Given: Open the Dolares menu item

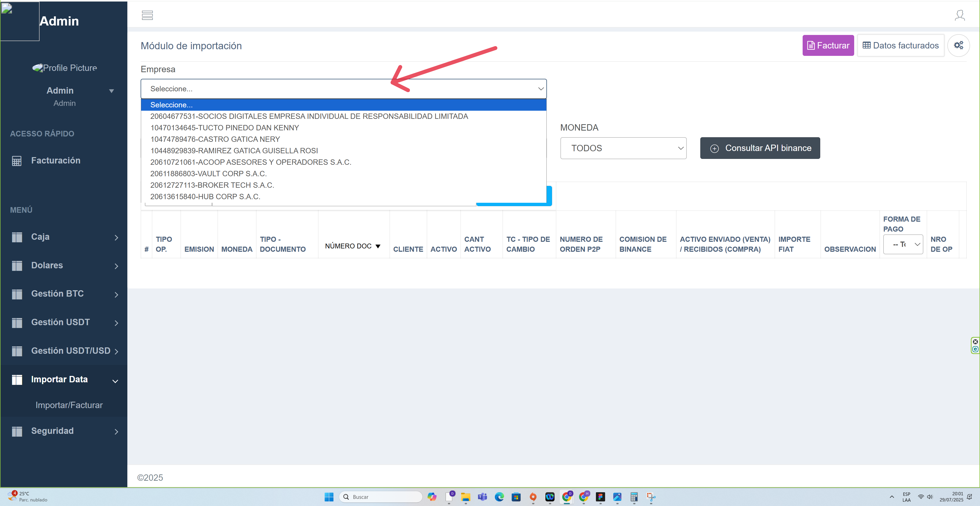Looking at the screenshot, I should (x=47, y=265).
